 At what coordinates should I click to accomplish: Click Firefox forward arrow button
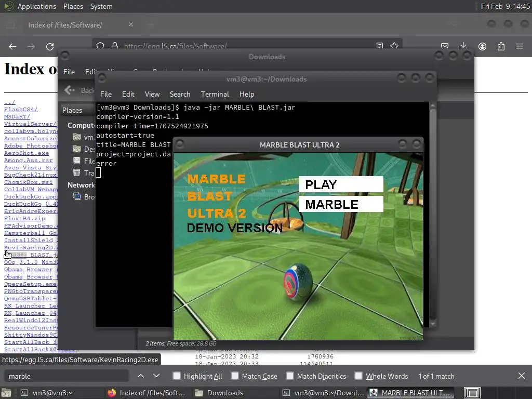tap(31, 46)
